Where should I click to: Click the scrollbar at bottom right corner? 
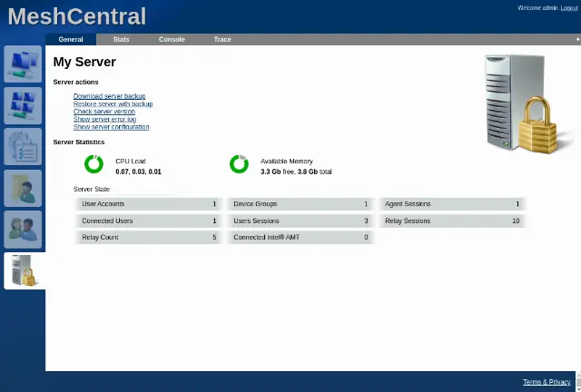click(578, 381)
